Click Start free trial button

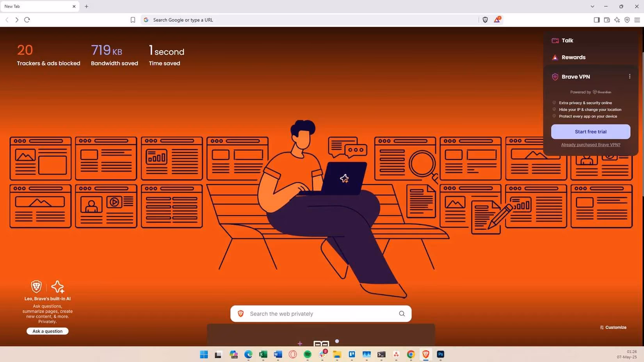[591, 132]
